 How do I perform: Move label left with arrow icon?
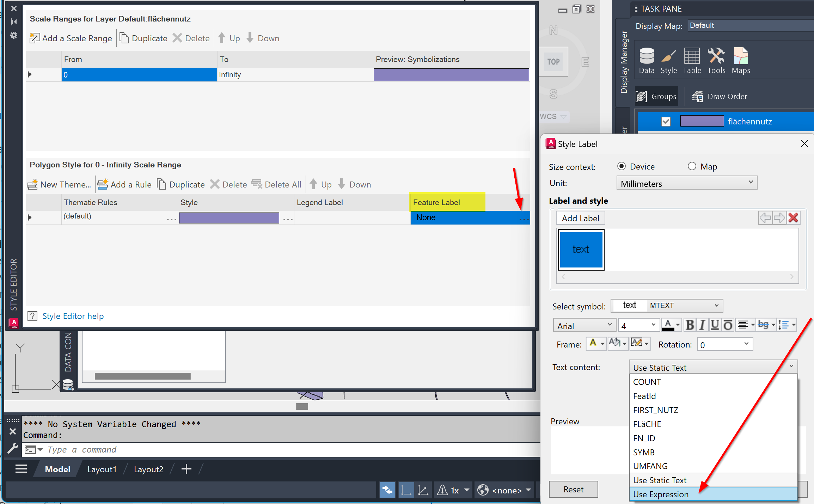pos(765,218)
